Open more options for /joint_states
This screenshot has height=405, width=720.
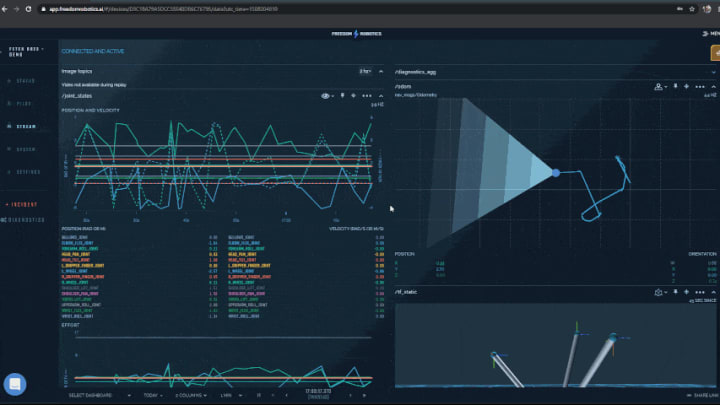tap(367, 96)
